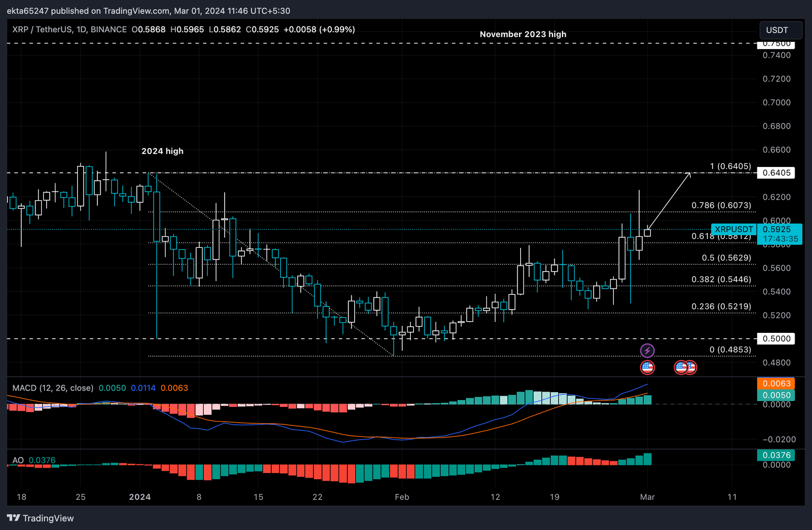Click the ekta65247 publisher link

pyautogui.click(x=27, y=11)
